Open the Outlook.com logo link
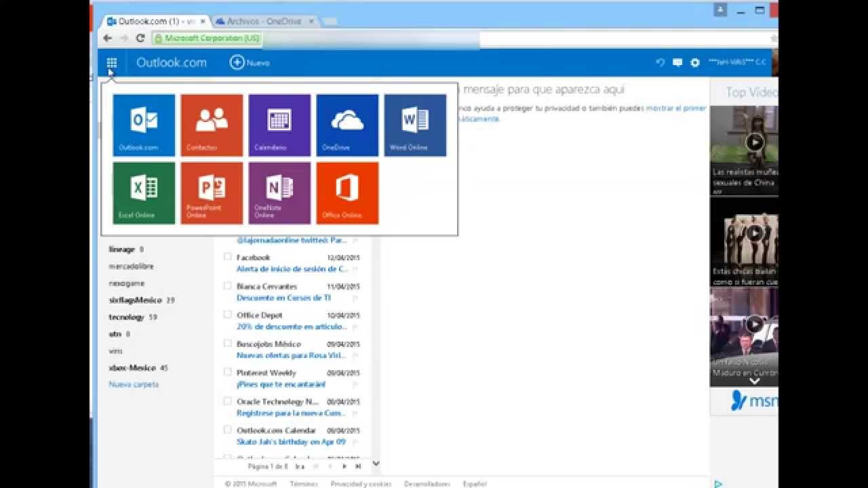This screenshot has width=868, height=488. 172,62
